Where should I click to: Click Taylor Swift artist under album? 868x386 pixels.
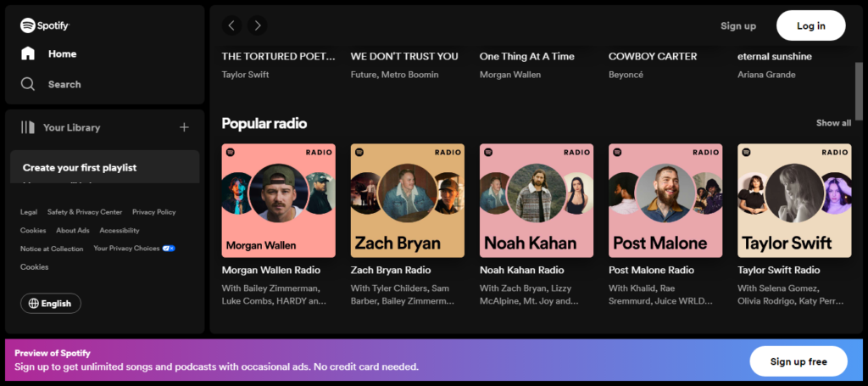coord(245,75)
